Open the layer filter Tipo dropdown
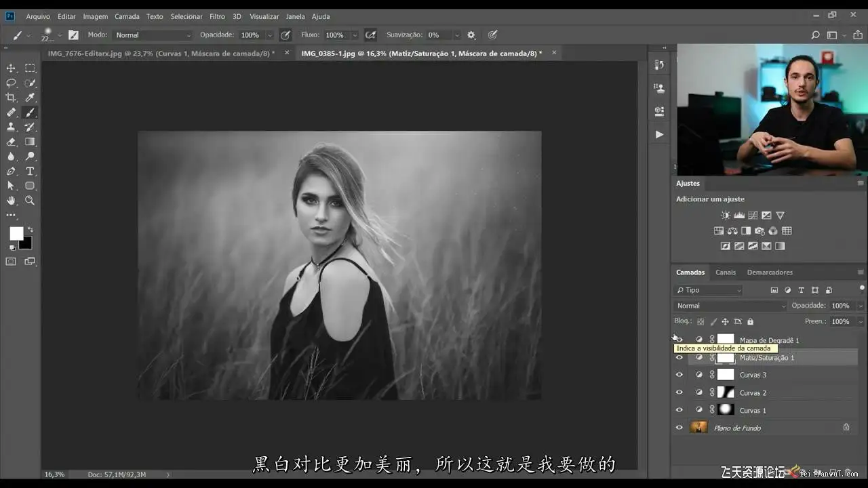 tap(709, 290)
